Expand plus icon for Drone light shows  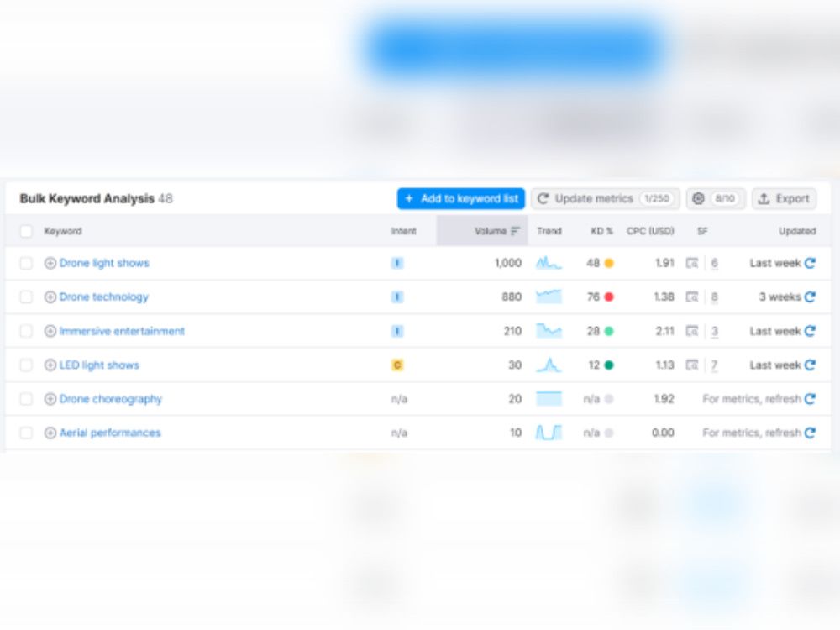[x=50, y=263]
